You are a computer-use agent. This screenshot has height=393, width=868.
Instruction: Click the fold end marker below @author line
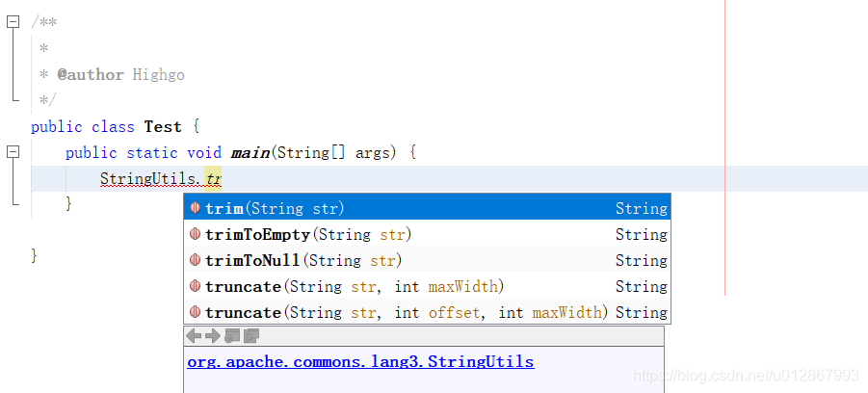pyautogui.click(x=13, y=99)
